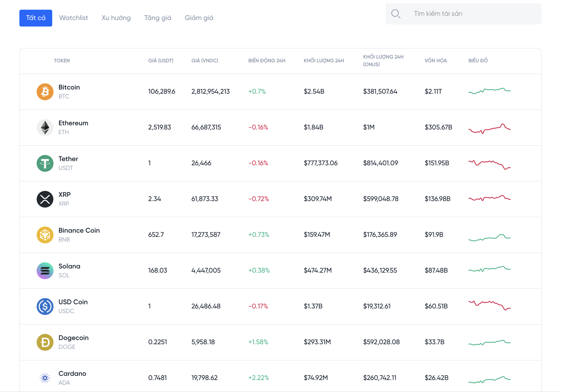Screen dimensions: 561x392
Task: Open the Solana sparkline chart
Action: click(x=489, y=269)
